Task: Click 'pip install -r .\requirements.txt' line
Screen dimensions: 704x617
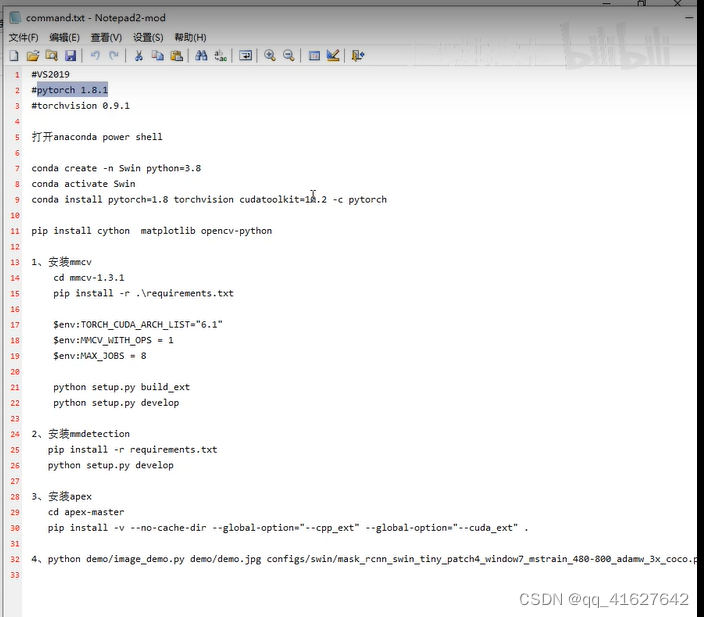Action: tap(143, 293)
